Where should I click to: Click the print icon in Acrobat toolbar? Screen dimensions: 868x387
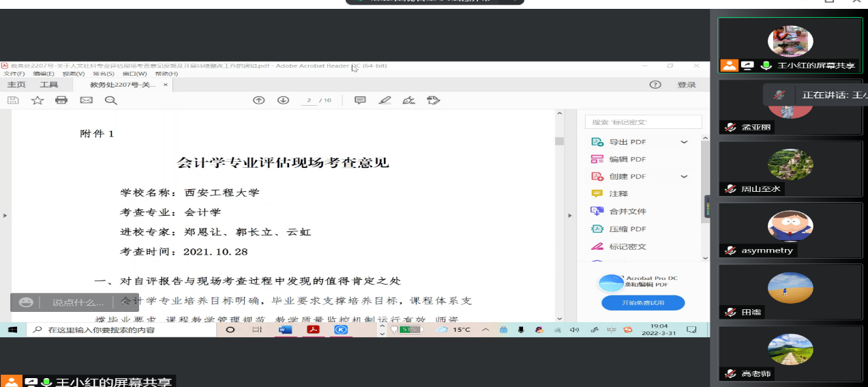(x=61, y=100)
